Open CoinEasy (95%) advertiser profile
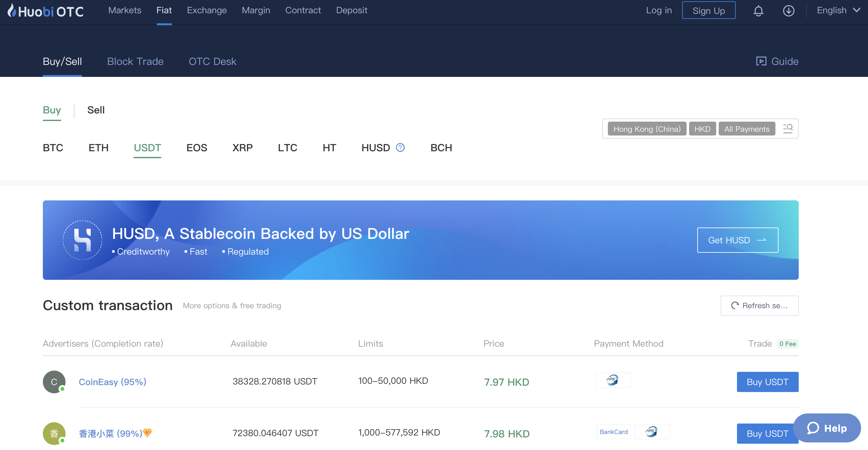 coord(112,382)
